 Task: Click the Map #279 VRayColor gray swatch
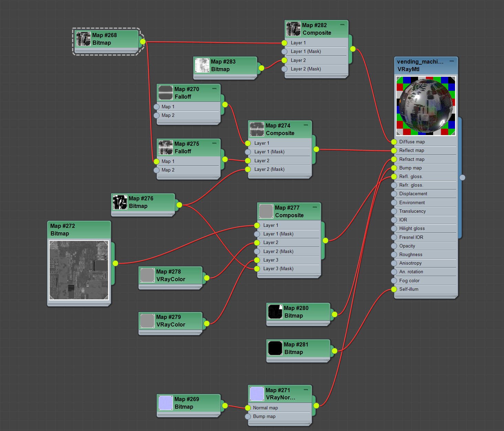(x=147, y=321)
